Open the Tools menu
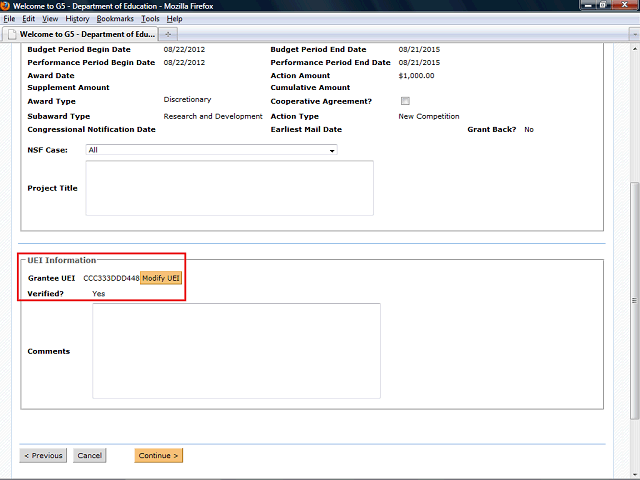 [x=150, y=19]
